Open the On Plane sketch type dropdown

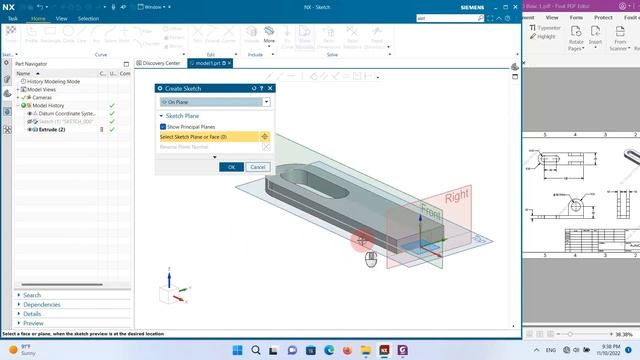pos(266,102)
